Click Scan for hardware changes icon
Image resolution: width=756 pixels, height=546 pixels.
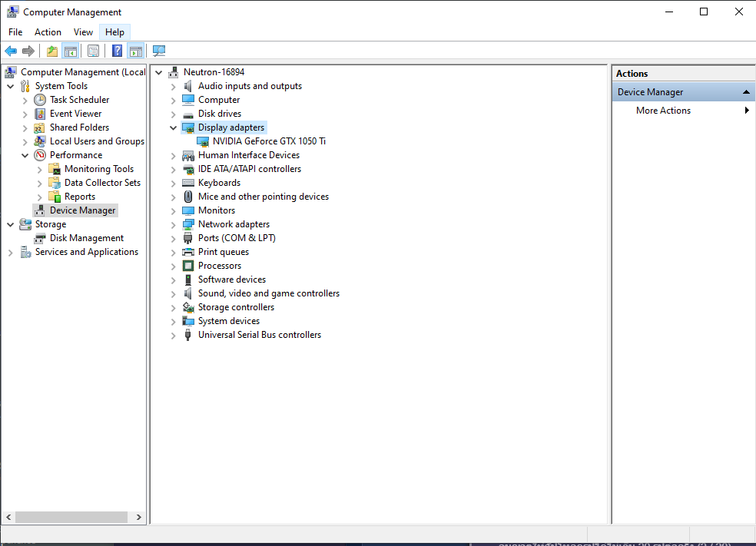tap(159, 51)
